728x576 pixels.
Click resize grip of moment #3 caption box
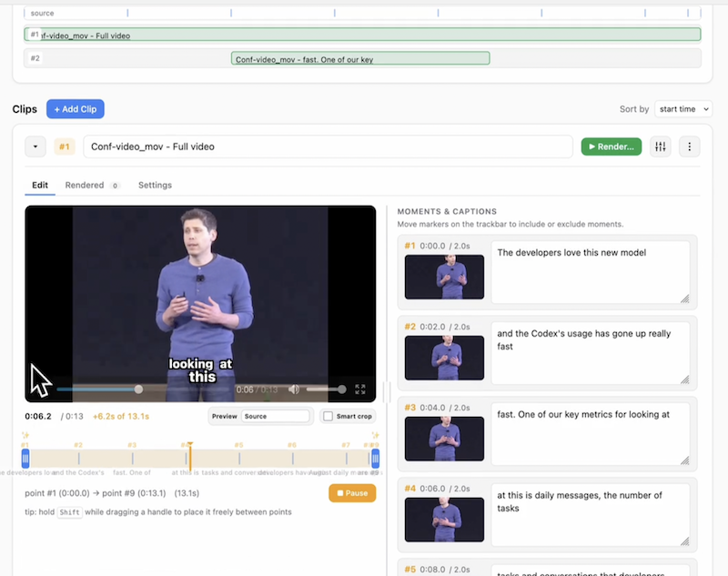[x=685, y=460]
